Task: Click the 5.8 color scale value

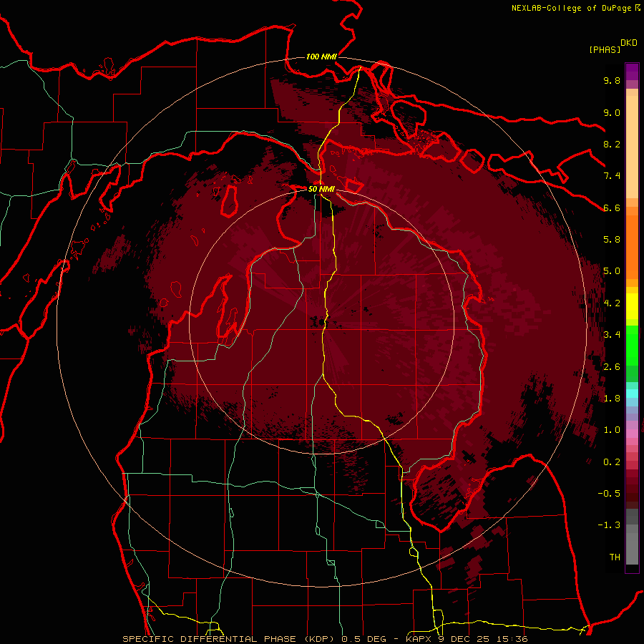Action: pyautogui.click(x=612, y=240)
